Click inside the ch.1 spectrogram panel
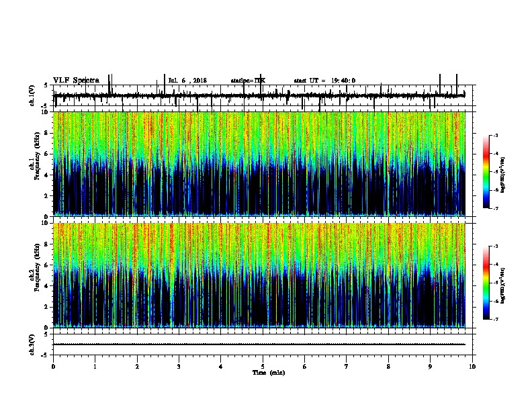The height and width of the screenshot is (411, 532). click(x=259, y=164)
